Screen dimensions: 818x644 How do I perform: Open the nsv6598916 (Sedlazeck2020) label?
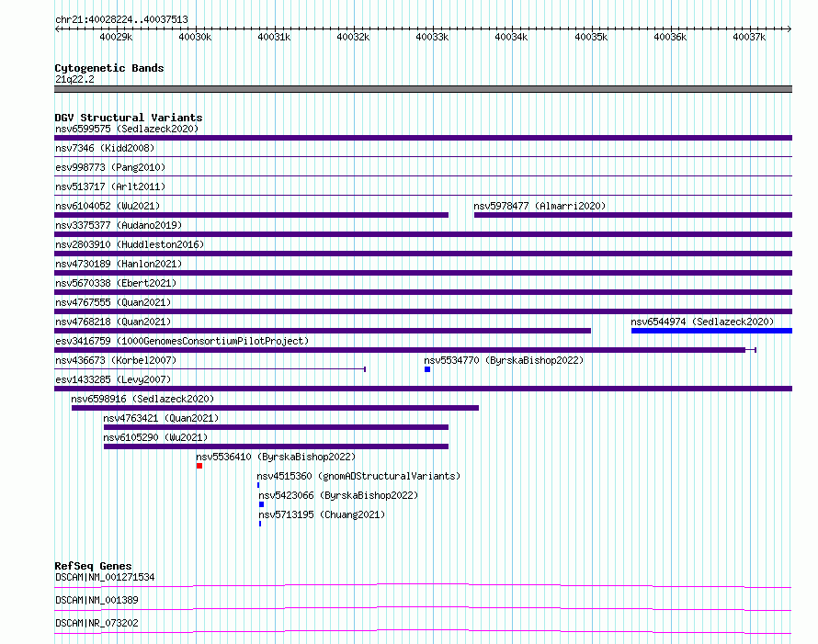tap(142, 399)
